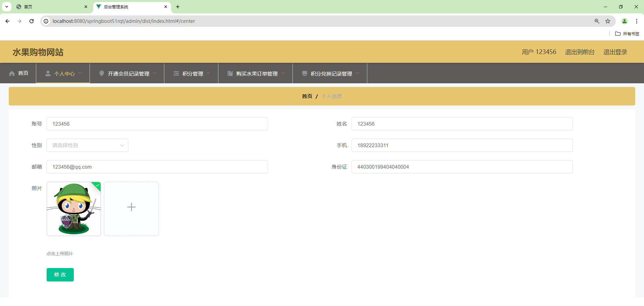Expand the 积分管理 submenu chevron
644x306 pixels.
click(209, 73)
